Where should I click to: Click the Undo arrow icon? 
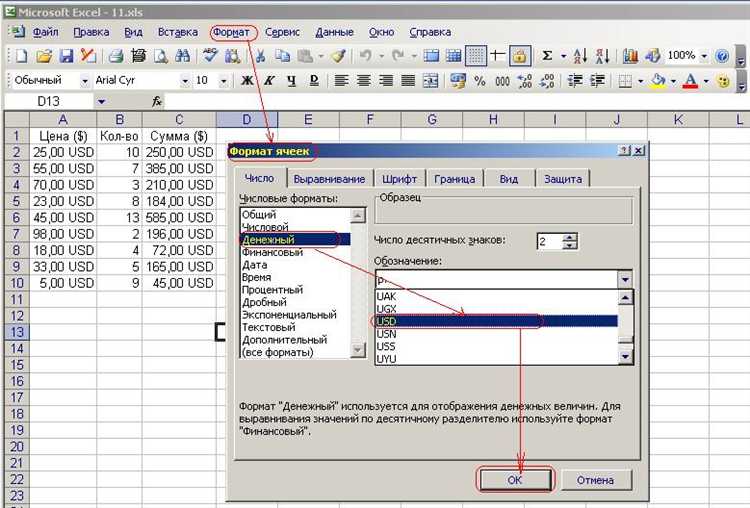(x=366, y=56)
